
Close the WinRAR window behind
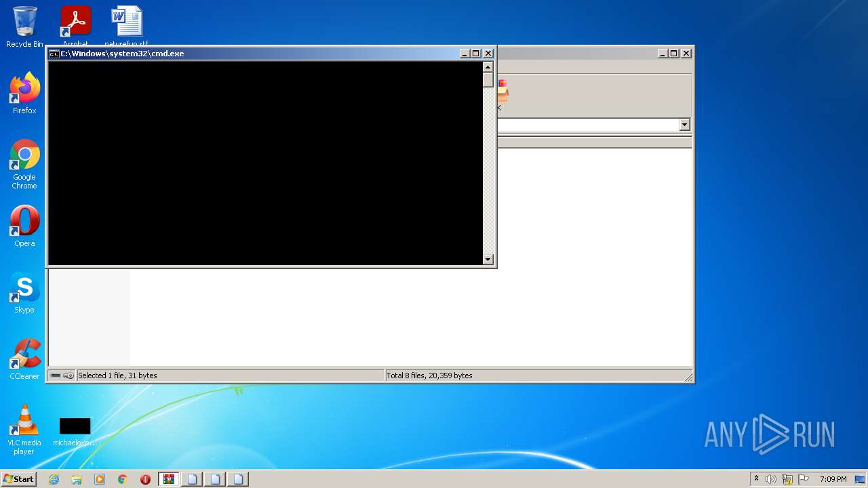coord(686,54)
